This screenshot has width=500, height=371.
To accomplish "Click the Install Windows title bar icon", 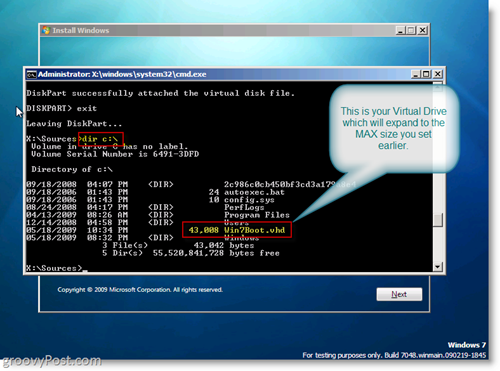I will point(46,30).
